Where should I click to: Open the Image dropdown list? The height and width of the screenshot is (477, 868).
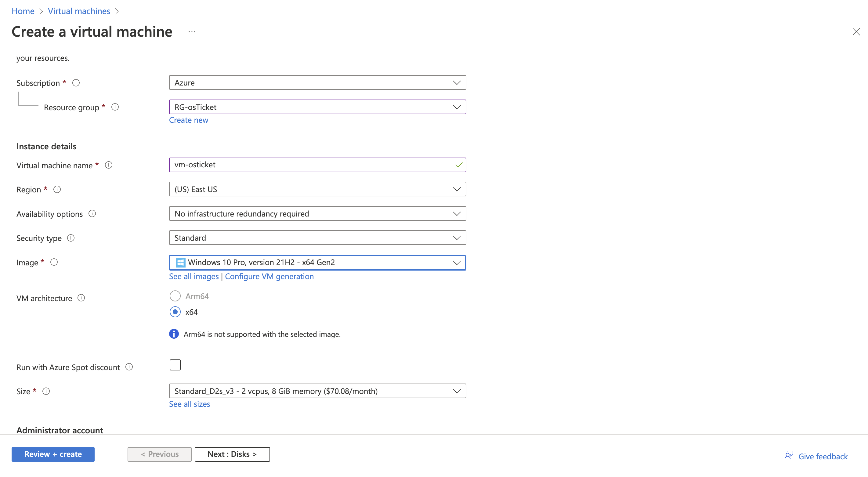click(x=317, y=262)
